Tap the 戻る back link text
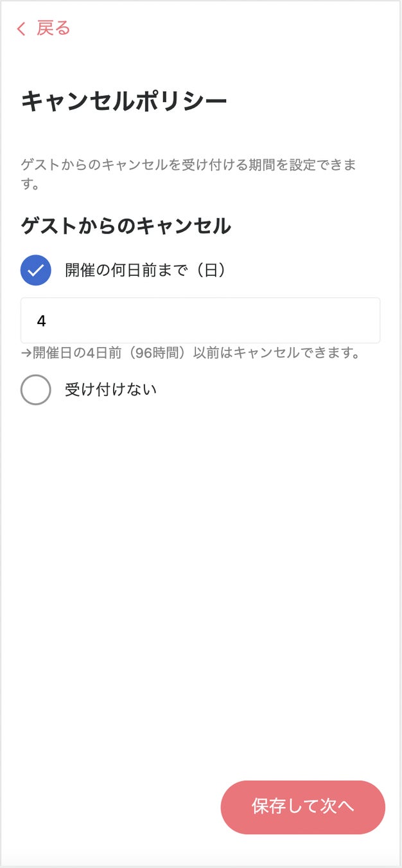The height and width of the screenshot is (868, 402). [53, 28]
